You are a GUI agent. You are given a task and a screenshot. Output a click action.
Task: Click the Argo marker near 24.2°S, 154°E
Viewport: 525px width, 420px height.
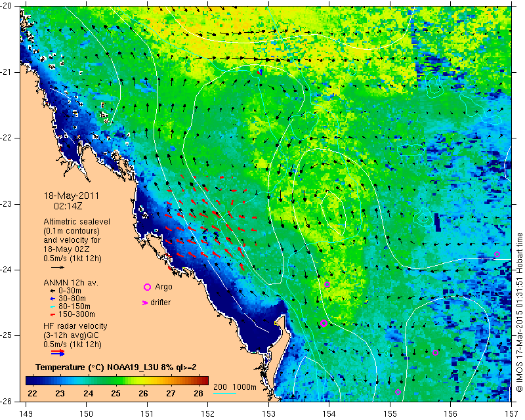click(327, 285)
